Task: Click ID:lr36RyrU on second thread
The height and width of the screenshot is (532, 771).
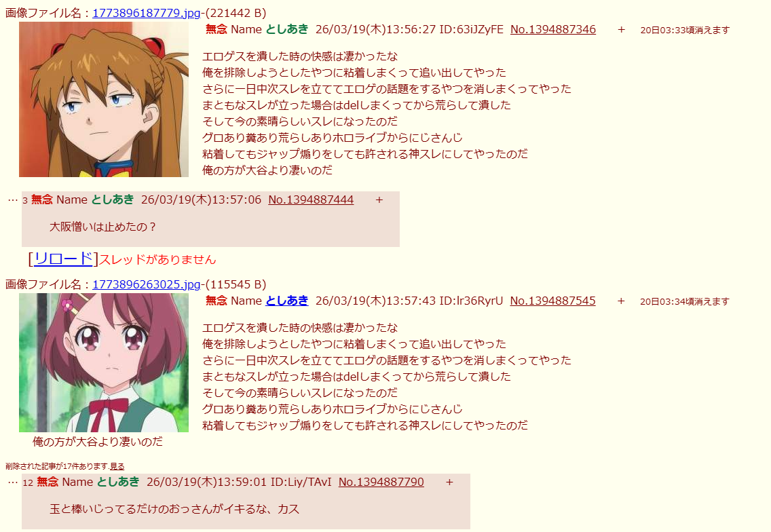Action: (471, 301)
